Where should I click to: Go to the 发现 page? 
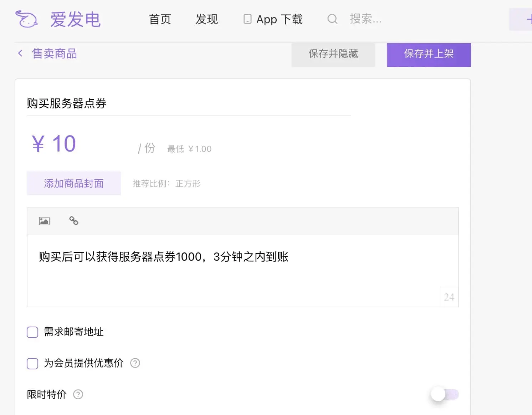[206, 19]
